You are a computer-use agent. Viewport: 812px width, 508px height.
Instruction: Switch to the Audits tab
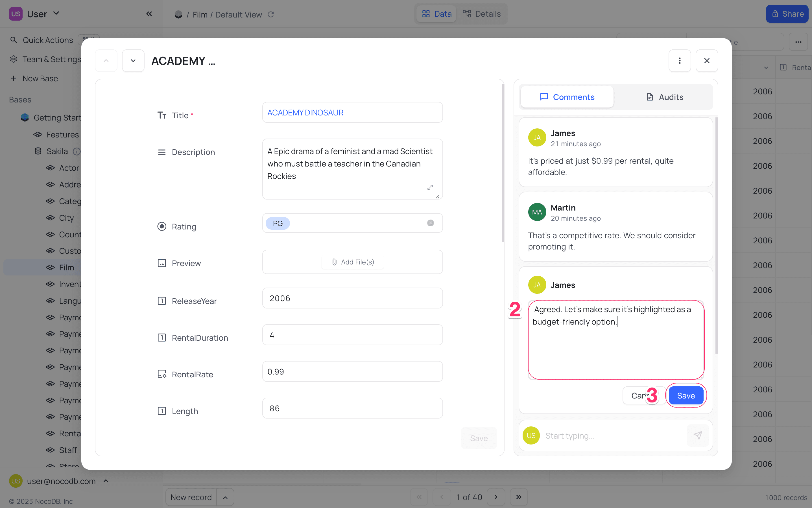664,97
